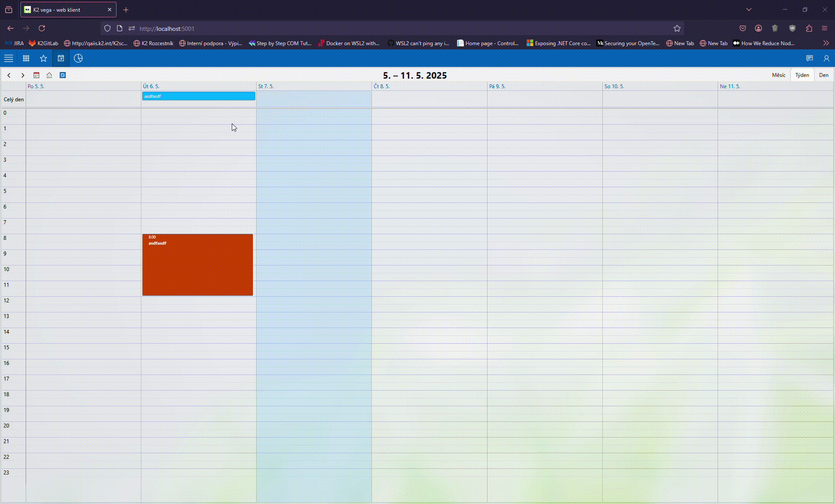
Task: Click the home icon in calendar toolbar
Action: pos(50,75)
